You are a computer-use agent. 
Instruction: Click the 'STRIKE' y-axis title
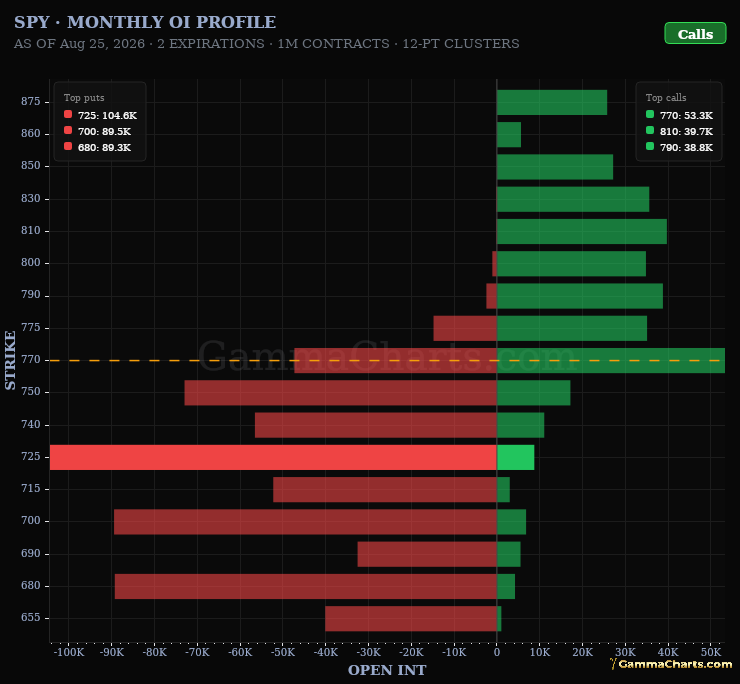10,360
